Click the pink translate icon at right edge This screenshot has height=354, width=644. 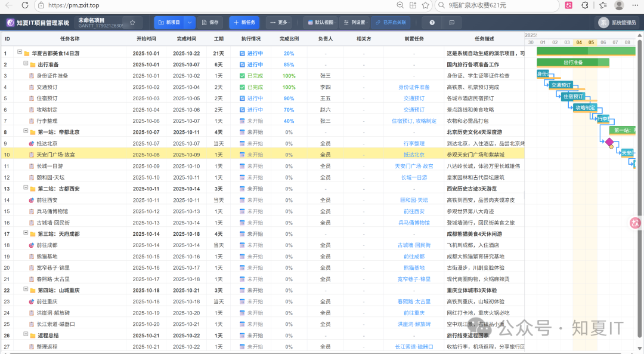(x=636, y=223)
